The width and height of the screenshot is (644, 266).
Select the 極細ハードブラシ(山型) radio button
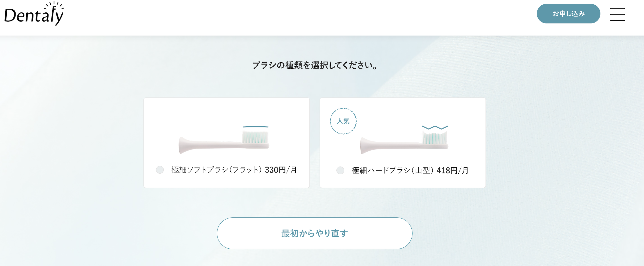(340, 170)
